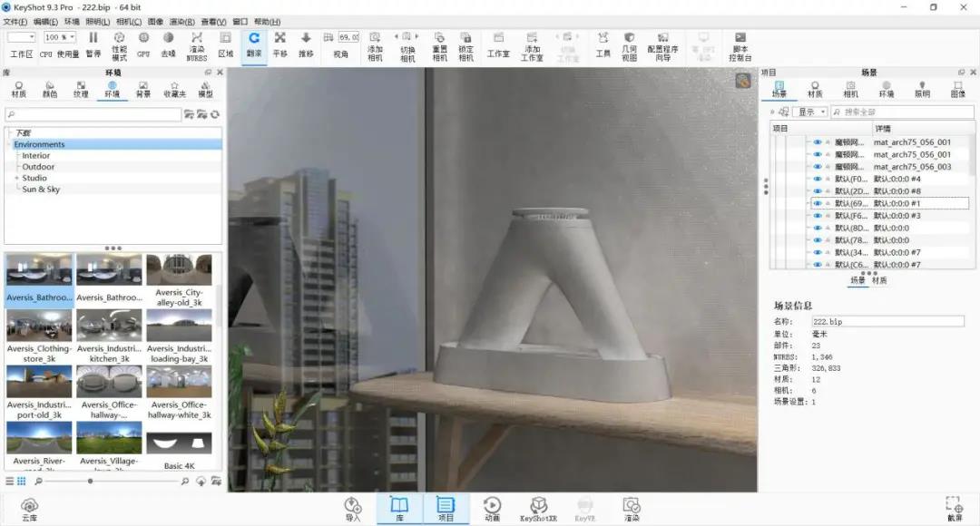Open library 收藏夹 favorites tab

(x=174, y=90)
